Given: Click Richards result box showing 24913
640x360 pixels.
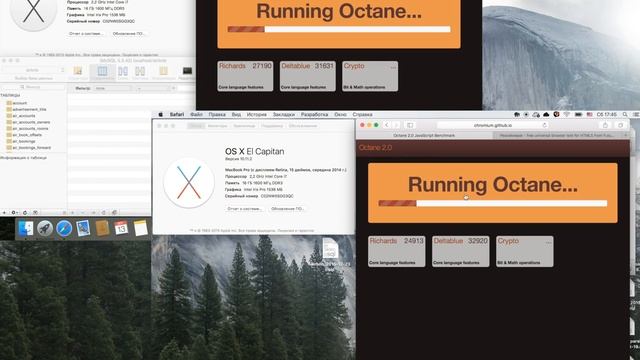Looking at the screenshot, I should (396, 251).
